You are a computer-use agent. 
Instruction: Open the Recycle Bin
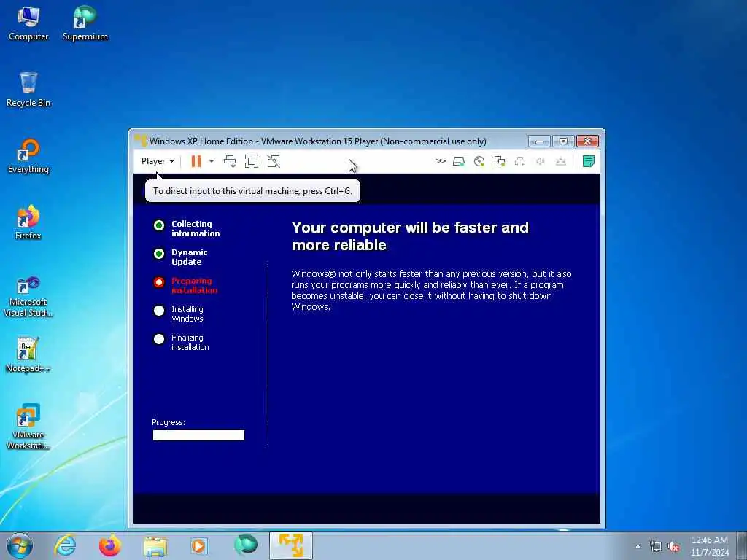pos(28,90)
